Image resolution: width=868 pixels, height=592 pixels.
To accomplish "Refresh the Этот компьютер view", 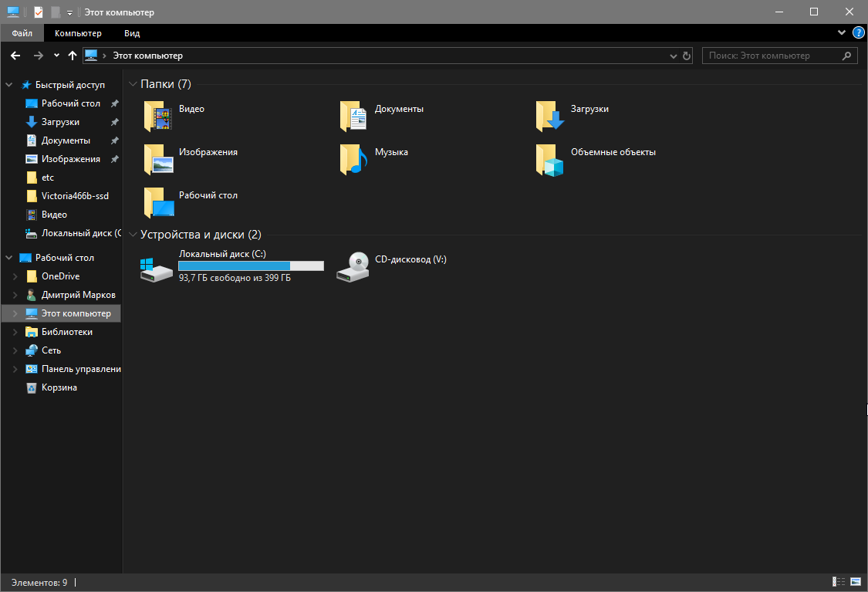I will [687, 56].
